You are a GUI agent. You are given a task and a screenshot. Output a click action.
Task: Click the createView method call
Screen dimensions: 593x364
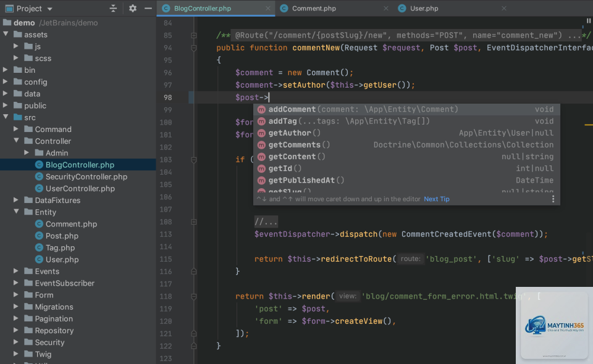click(x=358, y=321)
